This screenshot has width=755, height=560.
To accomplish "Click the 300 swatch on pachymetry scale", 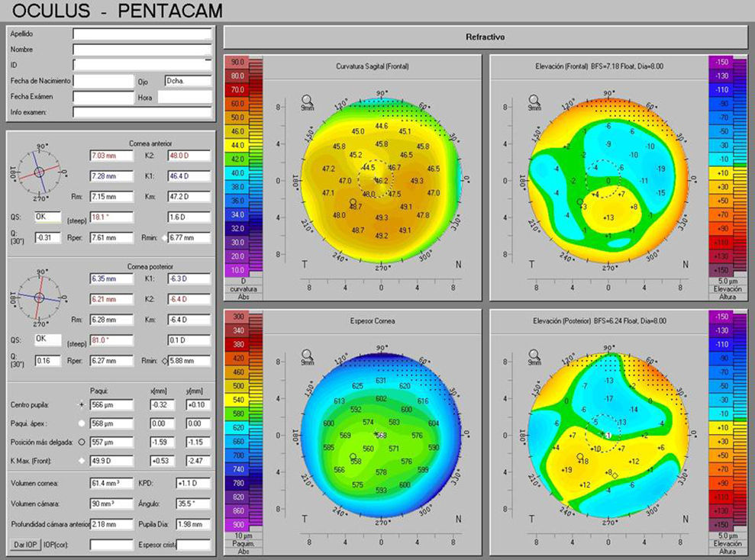I will tap(237, 316).
